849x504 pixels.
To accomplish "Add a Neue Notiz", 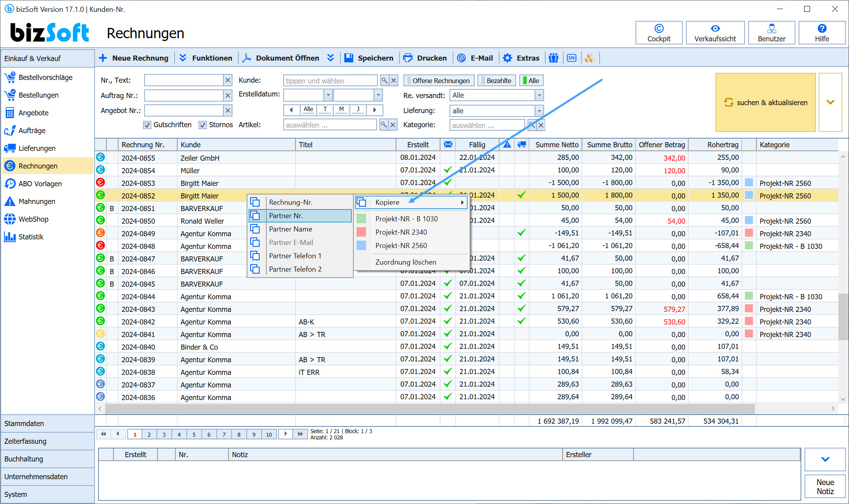I will [825, 486].
